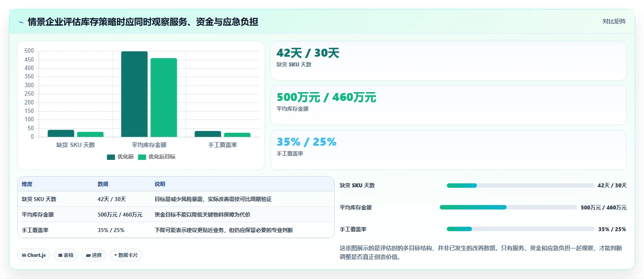Image resolution: width=644 pixels, height=279 pixels.
Task: Click the dark 优化前 bar for 缺货 SKU 天数
Action: click(61, 133)
